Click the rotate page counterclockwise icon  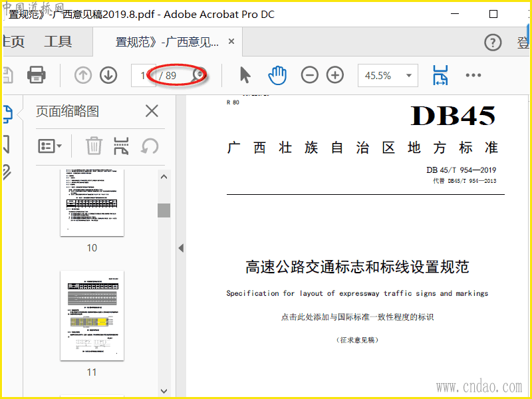click(150, 146)
